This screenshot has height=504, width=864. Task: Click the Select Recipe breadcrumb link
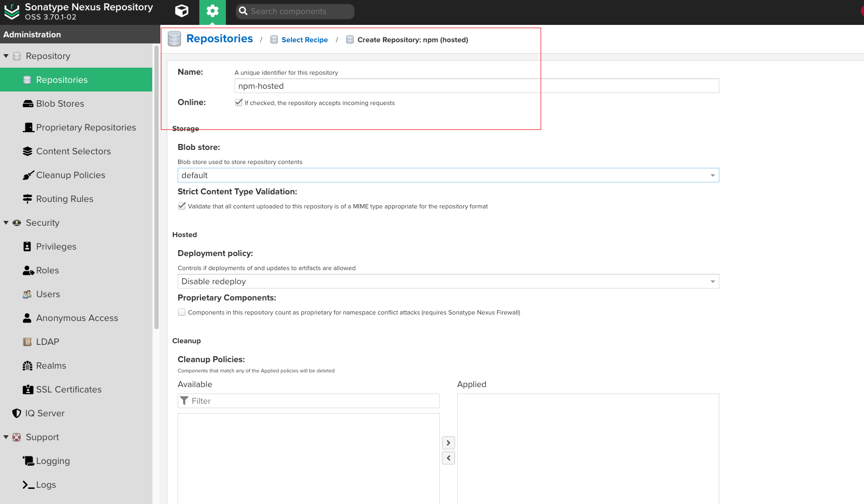click(304, 40)
